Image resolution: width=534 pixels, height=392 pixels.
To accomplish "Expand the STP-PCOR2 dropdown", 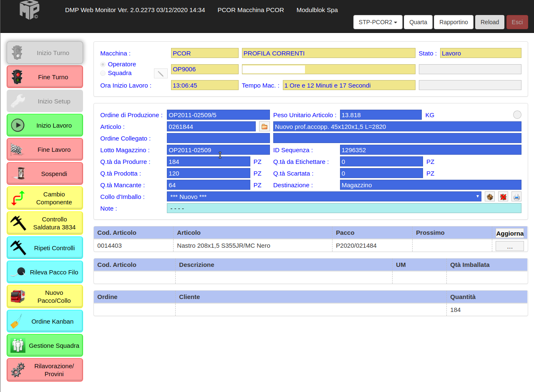I will pyautogui.click(x=378, y=22).
